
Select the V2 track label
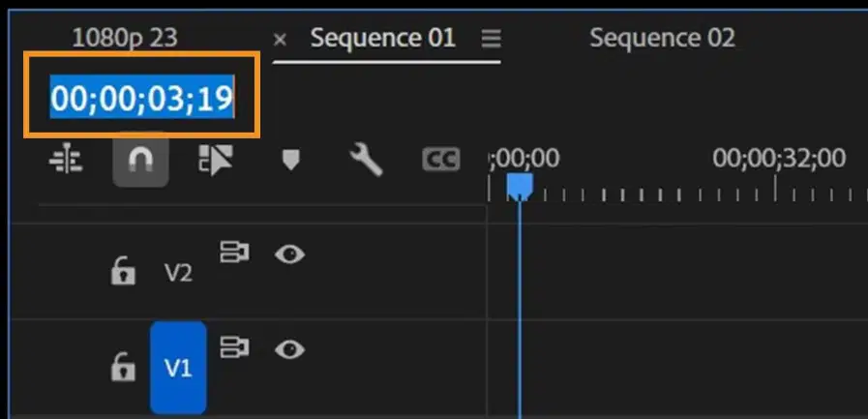(178, 272)
